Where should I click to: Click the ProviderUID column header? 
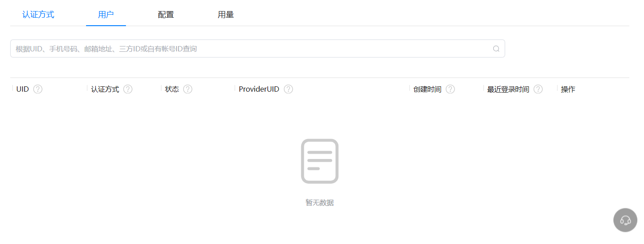259,89
